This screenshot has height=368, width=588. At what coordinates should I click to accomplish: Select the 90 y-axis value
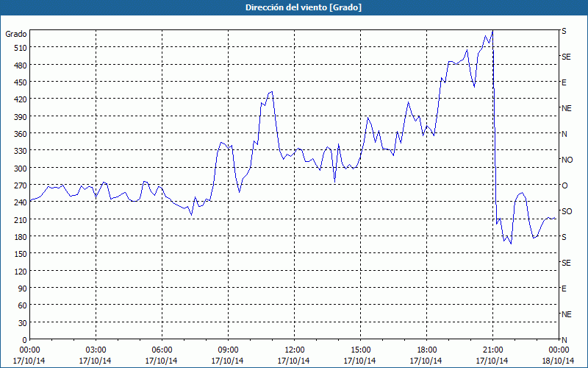tap(23, 289)
